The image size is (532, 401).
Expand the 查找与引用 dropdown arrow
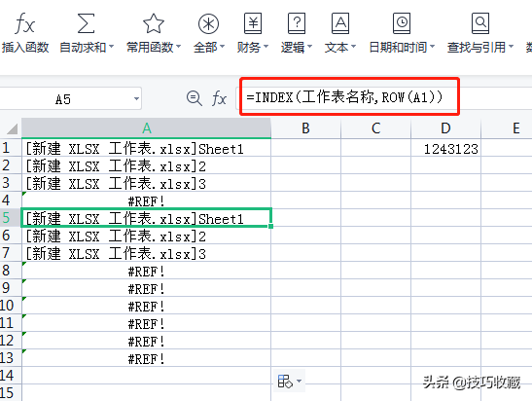511,47
